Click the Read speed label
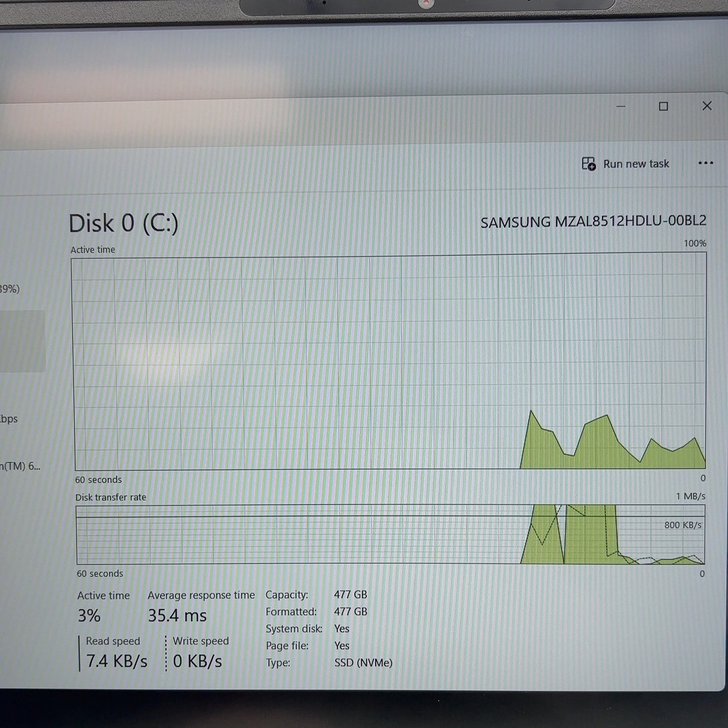 coord(113,641)
